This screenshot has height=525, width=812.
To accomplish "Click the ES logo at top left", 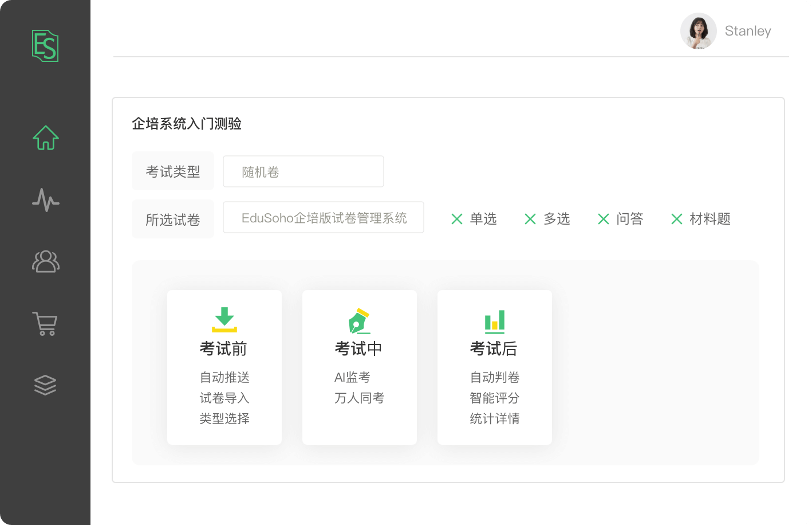I will (x=45, y=47).
